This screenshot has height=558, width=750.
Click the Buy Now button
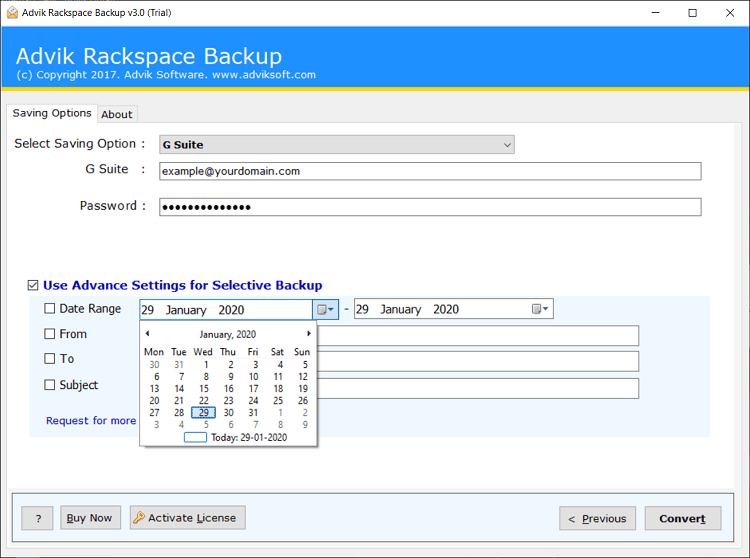pyautogui.click(x=90, y=518)
